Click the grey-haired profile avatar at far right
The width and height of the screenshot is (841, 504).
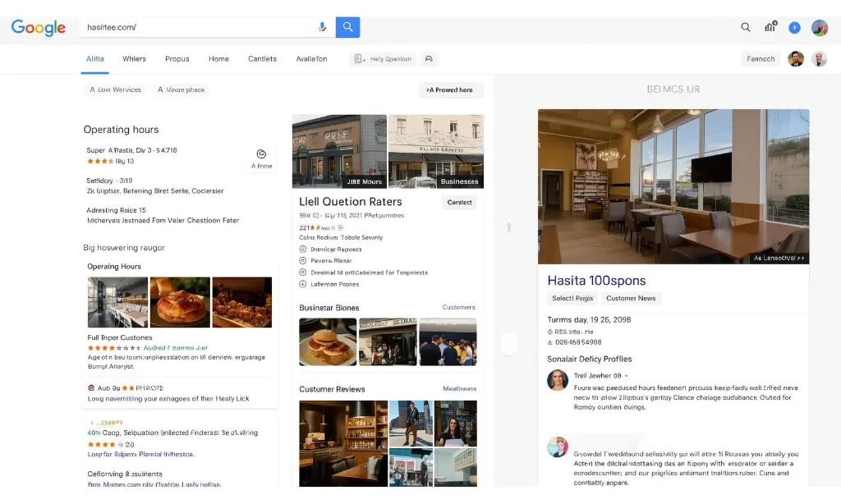coord(819,59)
